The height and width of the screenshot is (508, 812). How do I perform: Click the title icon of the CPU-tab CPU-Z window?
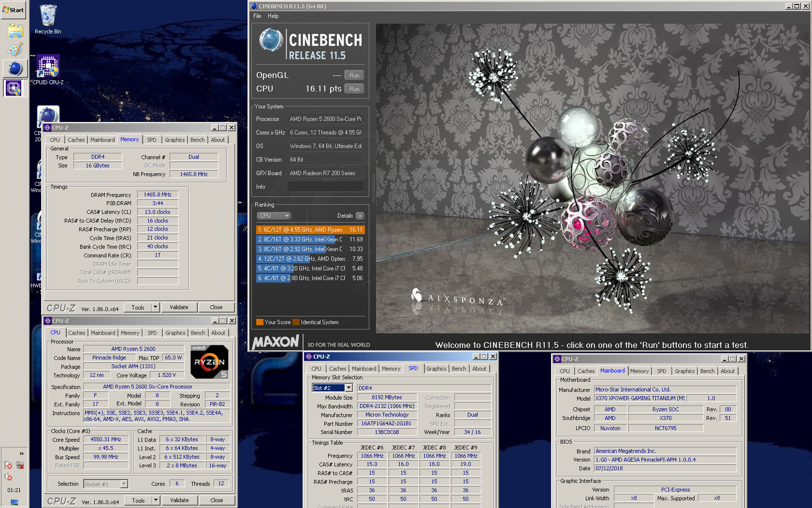(x=48, y=321)
